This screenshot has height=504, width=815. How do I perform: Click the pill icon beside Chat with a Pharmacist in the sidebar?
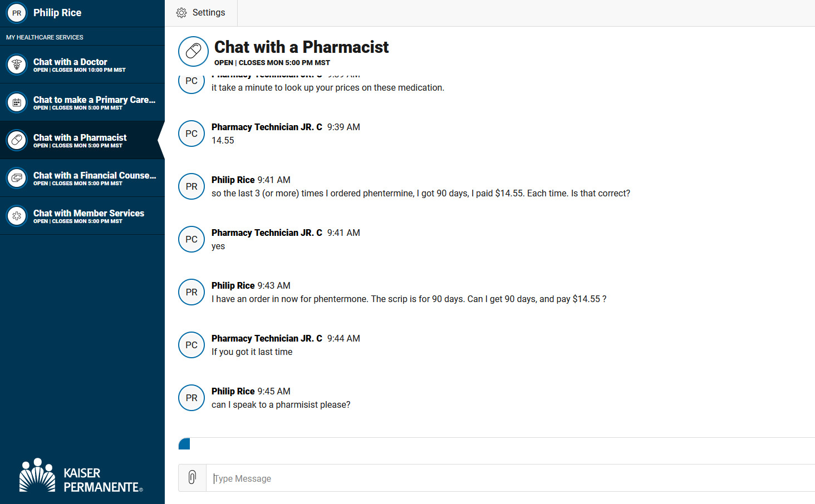[17, 140]
